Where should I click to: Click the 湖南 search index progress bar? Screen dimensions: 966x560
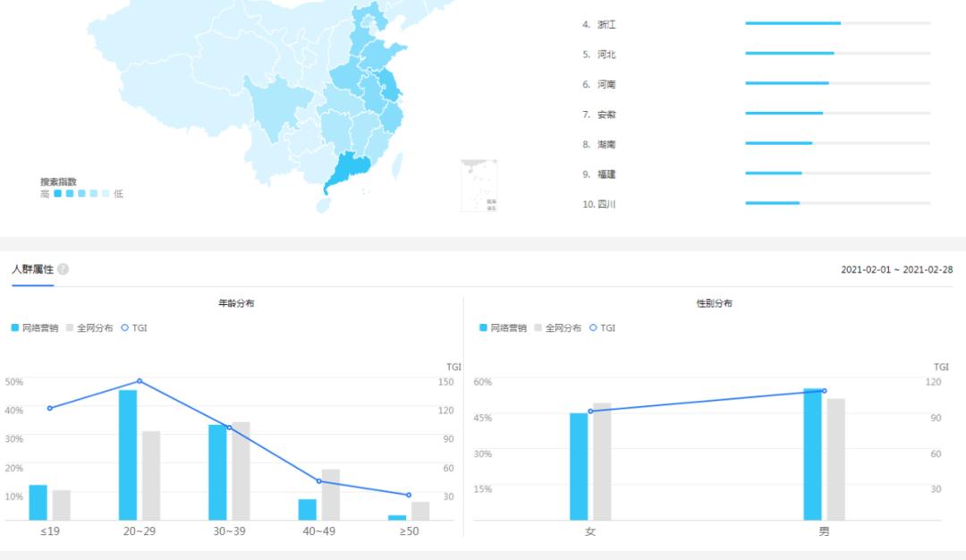778,143
